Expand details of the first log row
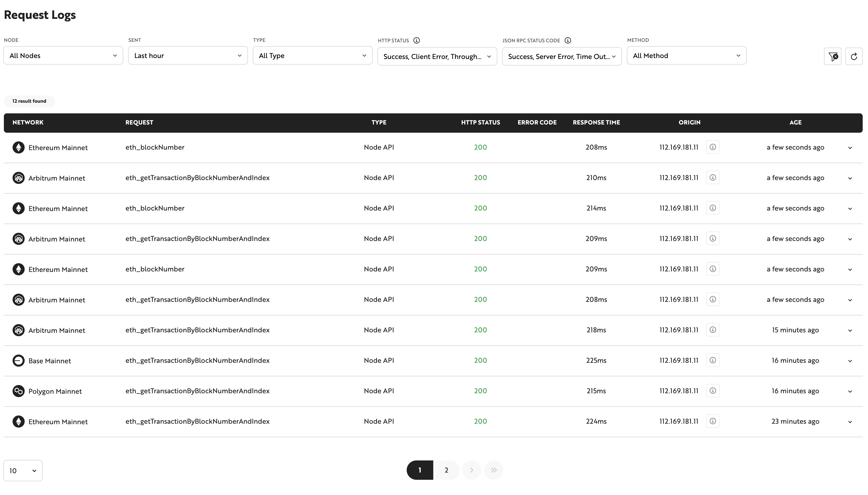The width and height of the screenshot is (868, 495). pyautogui.click(x=850, y=147)
